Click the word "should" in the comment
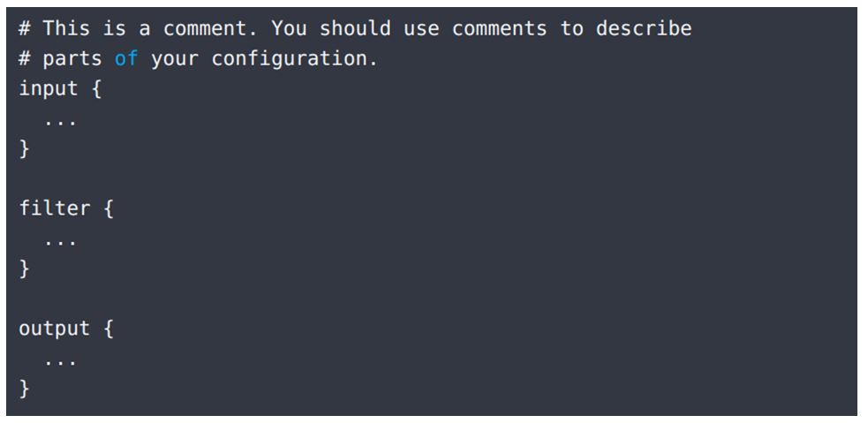This screenshot has height=423, width=868. coord(355,28)
